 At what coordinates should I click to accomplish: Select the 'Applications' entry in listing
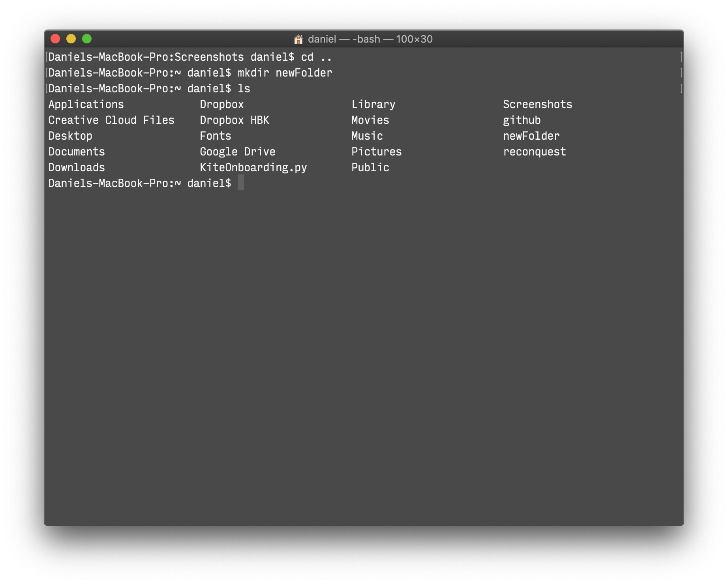pos(86,105)
